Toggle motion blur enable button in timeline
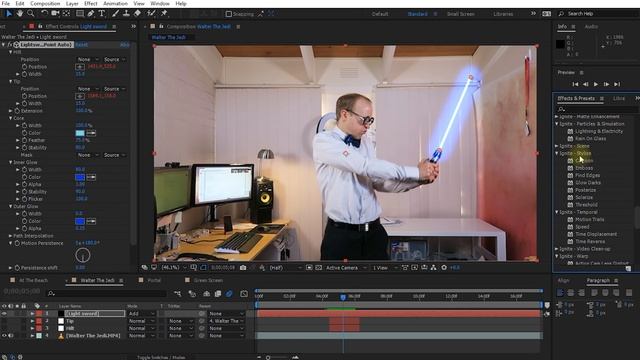Screen dimensions: 640x360 229,293
